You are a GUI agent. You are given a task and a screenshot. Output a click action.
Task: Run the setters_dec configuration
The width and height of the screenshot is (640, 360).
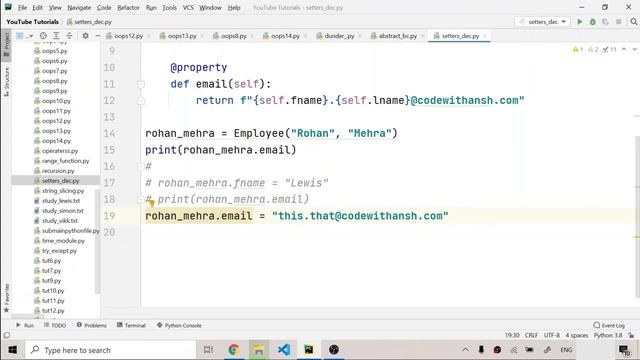[580, 22]
